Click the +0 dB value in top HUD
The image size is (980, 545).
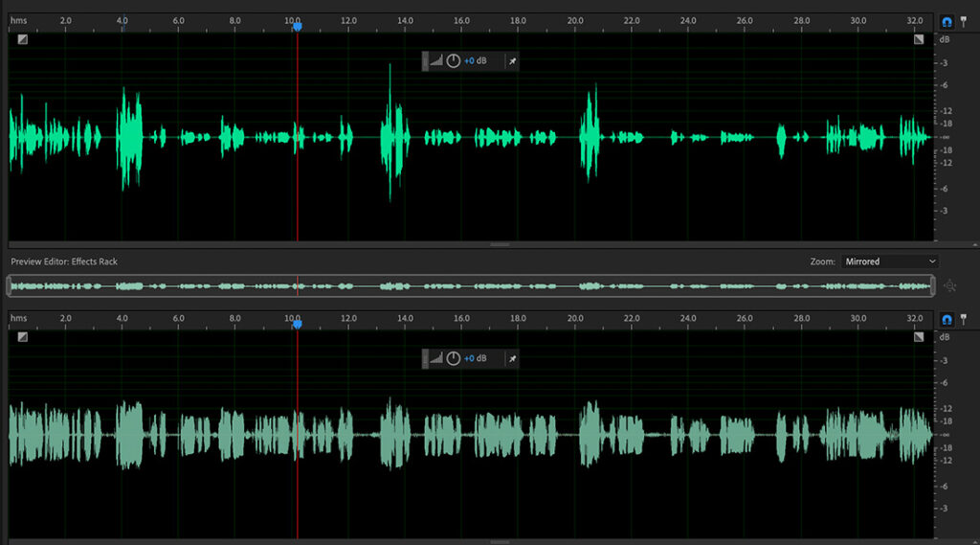click(476, 61)
